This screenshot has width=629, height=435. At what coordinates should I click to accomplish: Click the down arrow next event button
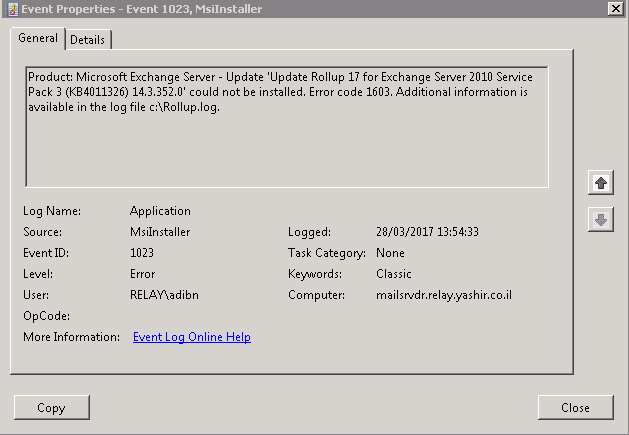601,220
